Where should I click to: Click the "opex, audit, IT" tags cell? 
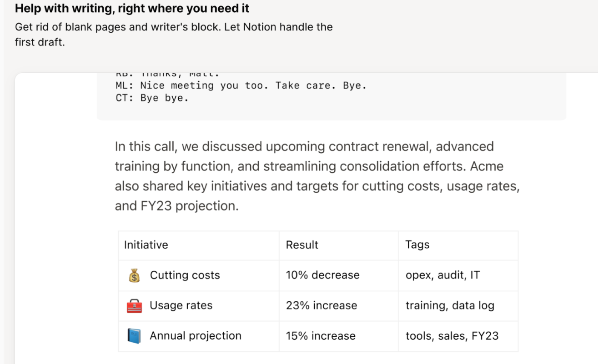pos(458,275)
